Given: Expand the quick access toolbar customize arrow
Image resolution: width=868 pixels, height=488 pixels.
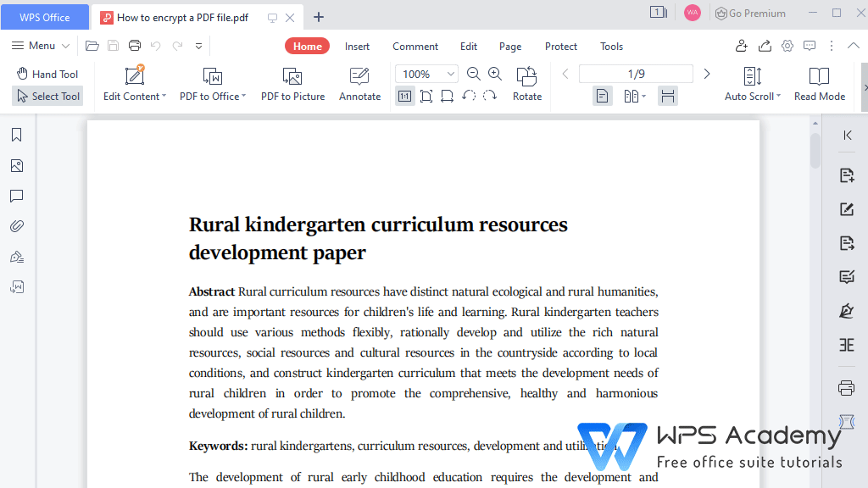Looking at the screenshot, I should 198,47.
